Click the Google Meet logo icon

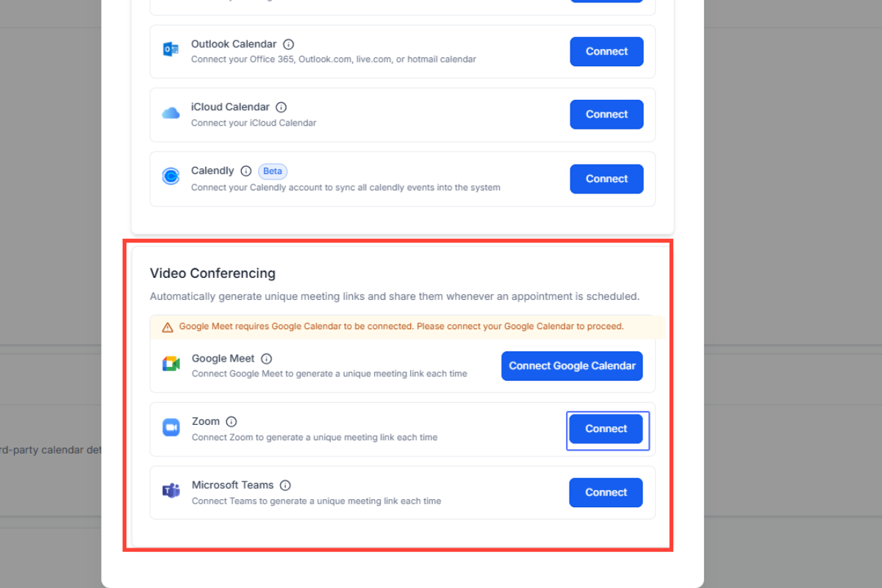click(171, 365)
